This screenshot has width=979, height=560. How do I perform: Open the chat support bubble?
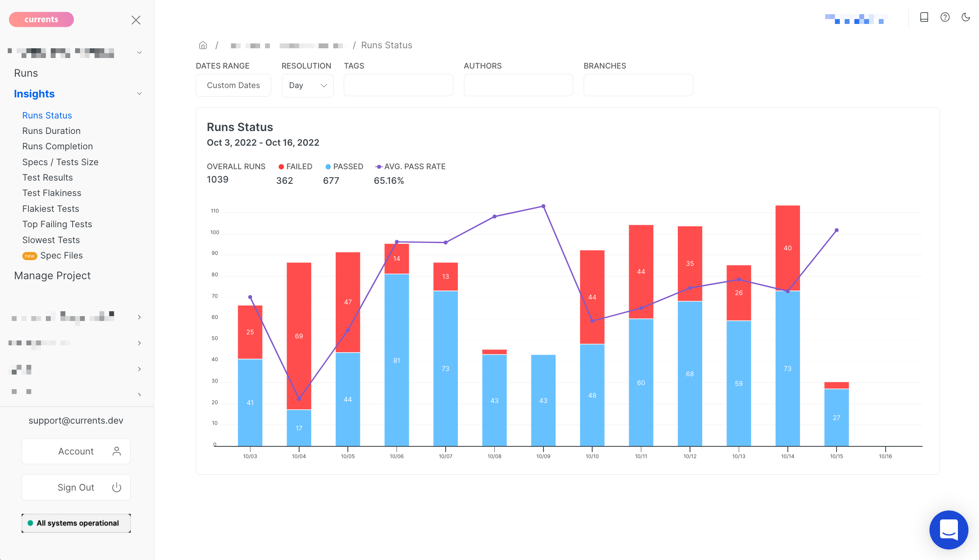tap(949, 530)
